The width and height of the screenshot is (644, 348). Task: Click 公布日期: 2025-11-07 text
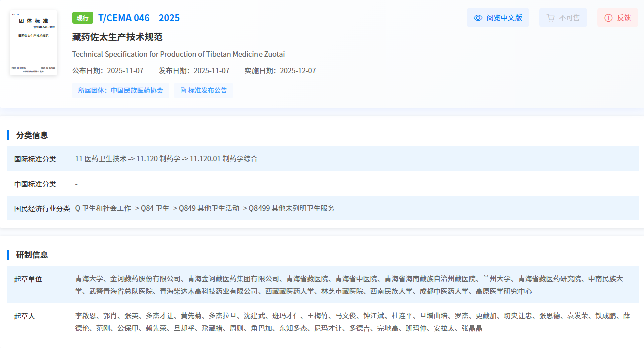pos(108,71)
